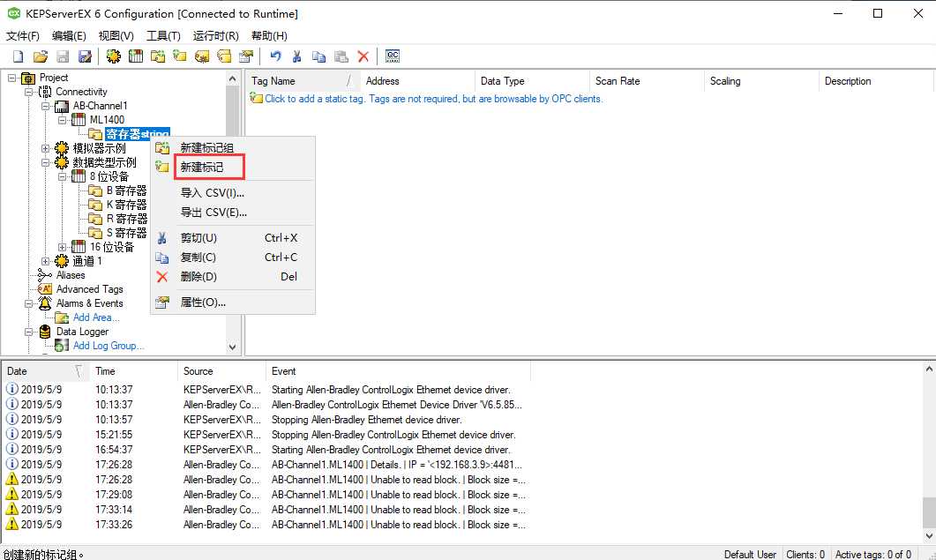Sort by Tag Name column header

click(x=303, y=81)
